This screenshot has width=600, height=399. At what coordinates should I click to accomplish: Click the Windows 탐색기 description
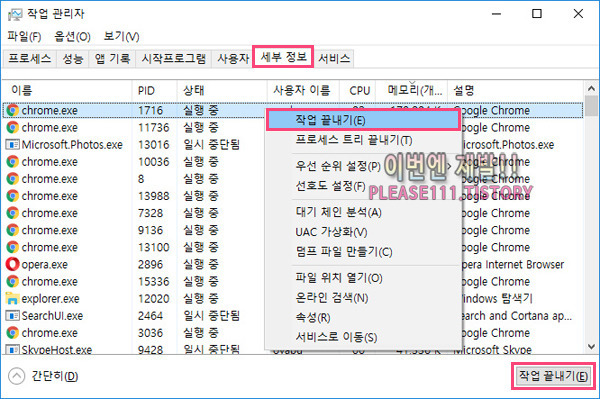(497, 298)
